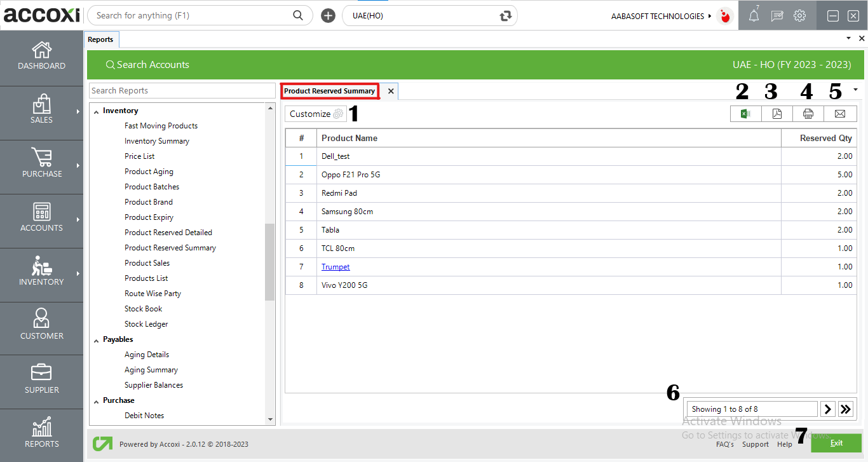Export the report as PDF
This screenshot has width=868, height=462.
pos(776,113)
